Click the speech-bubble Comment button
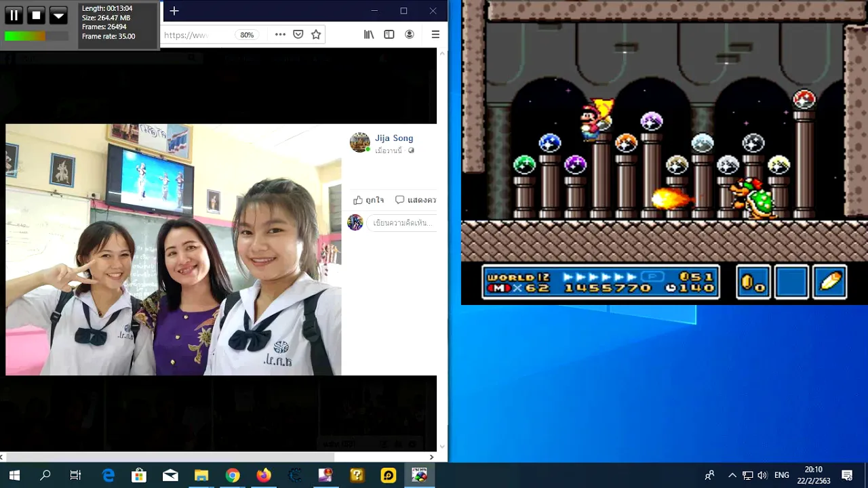 pos(416,200)
